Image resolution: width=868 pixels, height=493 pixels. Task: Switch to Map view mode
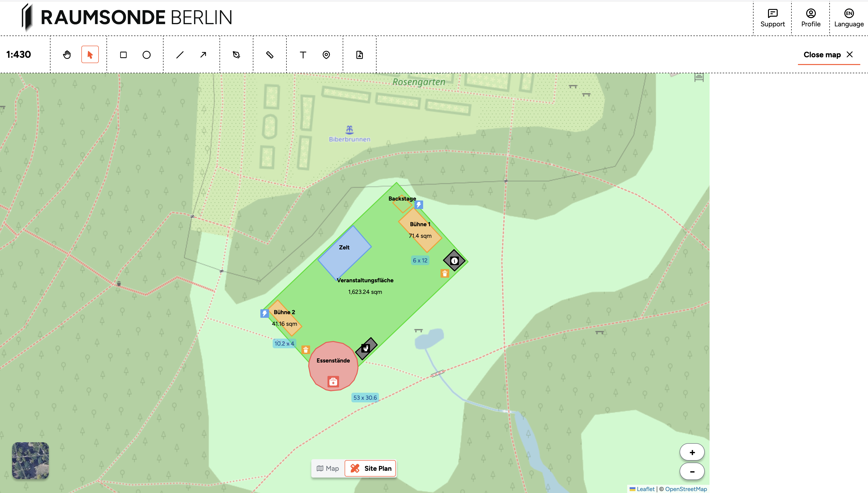(327, 468)
